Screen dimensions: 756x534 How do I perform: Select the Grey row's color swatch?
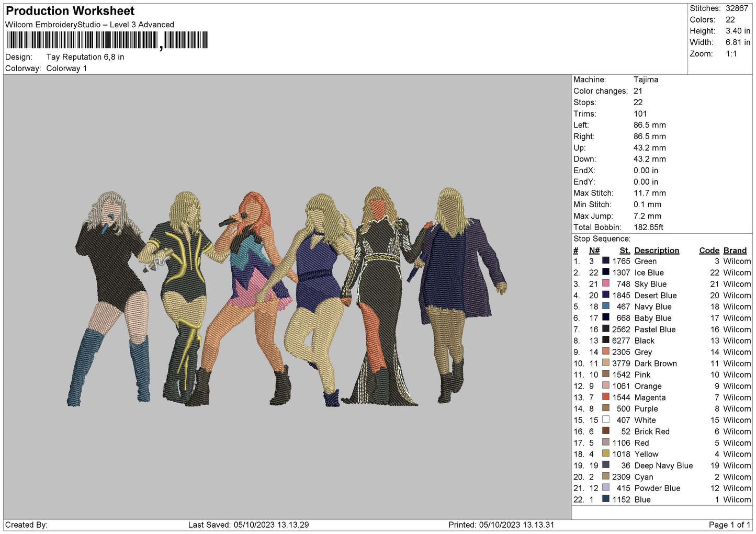point(605,351)
